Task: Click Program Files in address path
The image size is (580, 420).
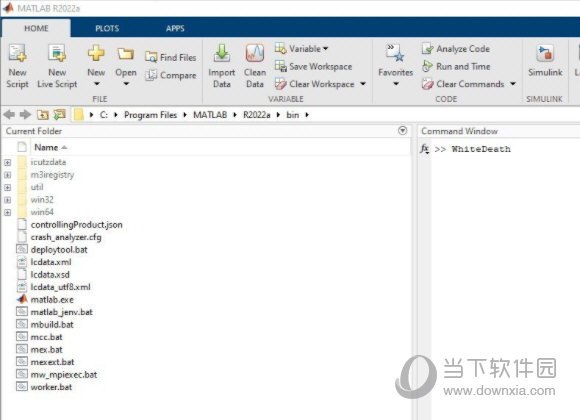Action: tap(150, 115)
